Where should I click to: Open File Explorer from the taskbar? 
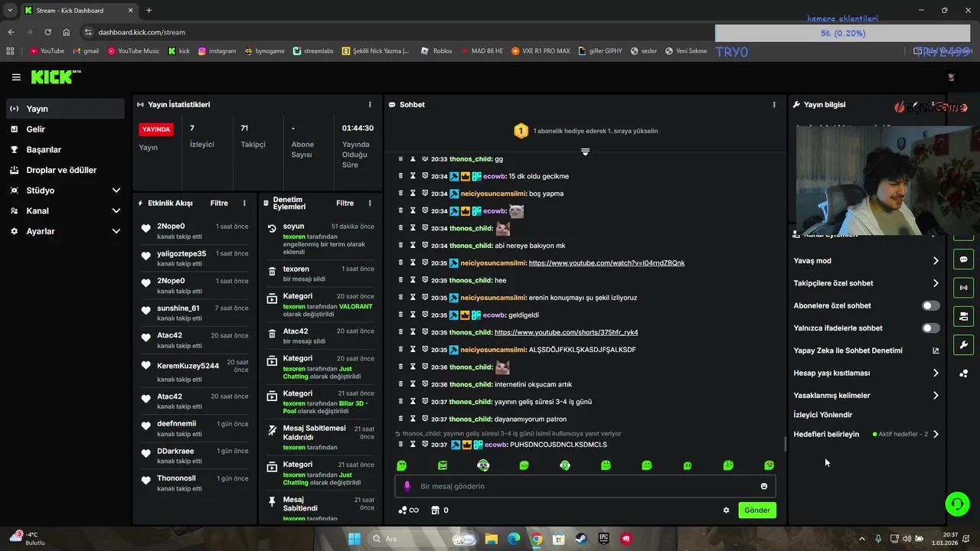click(x=492, y=539)
